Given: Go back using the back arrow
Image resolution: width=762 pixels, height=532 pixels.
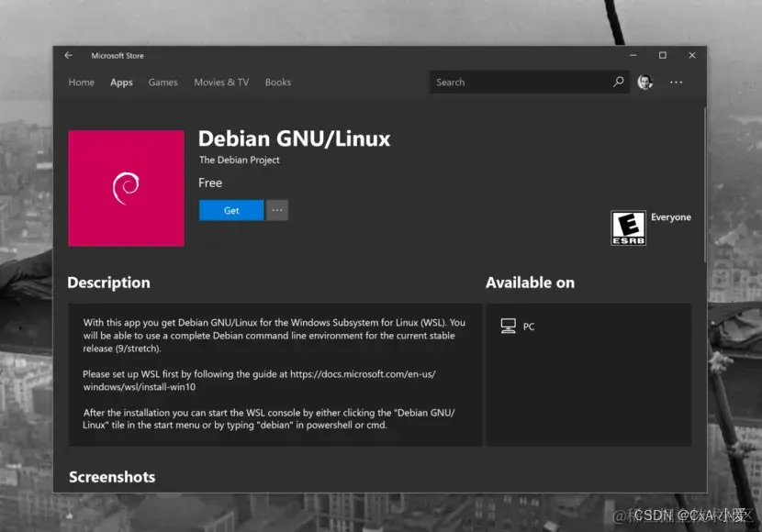Looking at the screenshot, I should [x=69, y=55].
